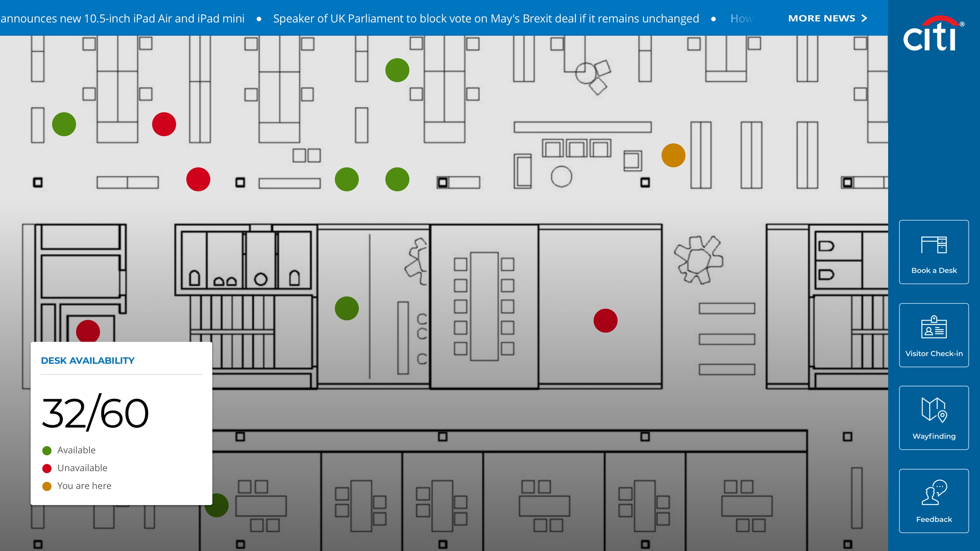980x551 pixels.
Task: Select the red marker right of the far-left green marker
Action: pyautogui.click(x=164, y=124)
